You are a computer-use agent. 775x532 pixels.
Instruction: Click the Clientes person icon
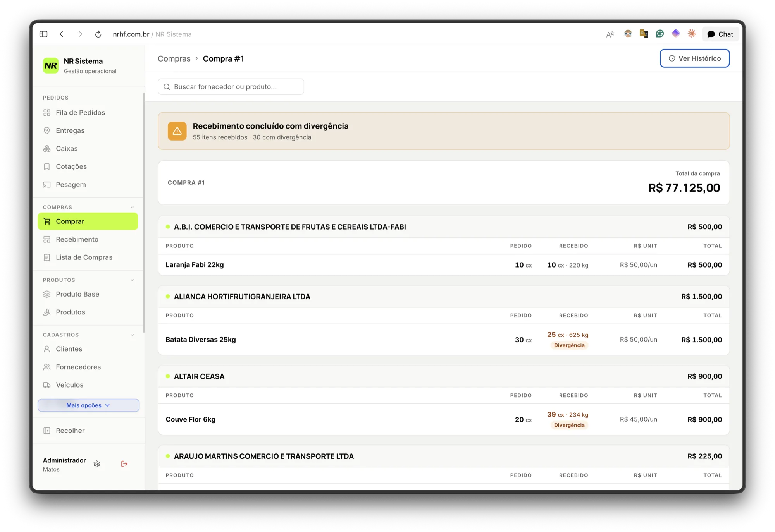(x=47, y=349)
